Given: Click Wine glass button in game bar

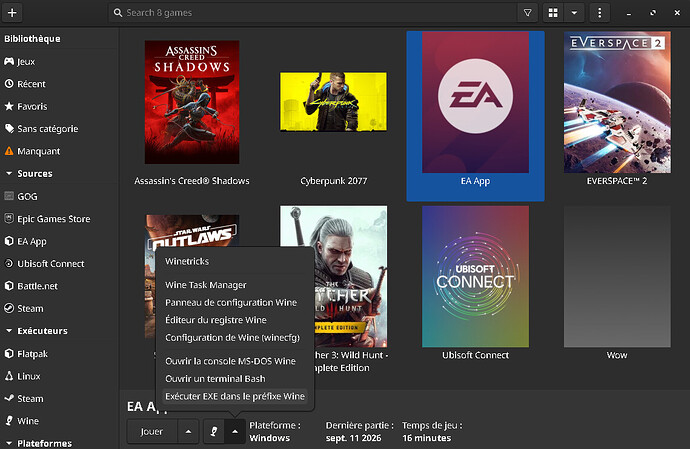Looking at the screenshot, I should tap(214, 431).
